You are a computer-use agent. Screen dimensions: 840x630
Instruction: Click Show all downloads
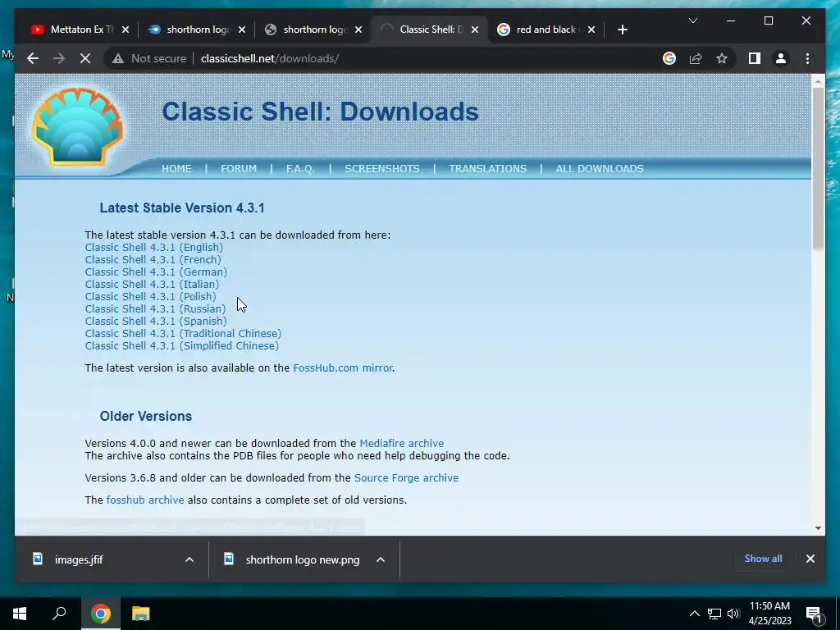click(x=763, y=558)
